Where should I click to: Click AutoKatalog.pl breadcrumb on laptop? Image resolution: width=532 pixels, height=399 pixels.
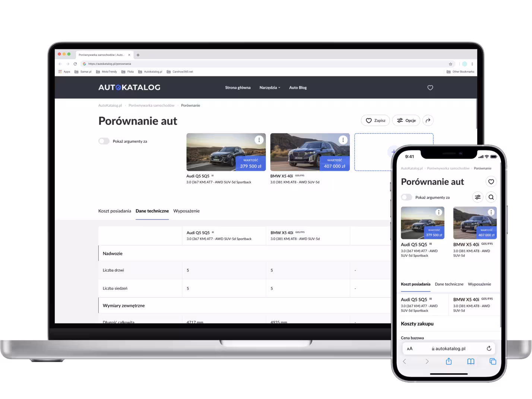[110, 105]
